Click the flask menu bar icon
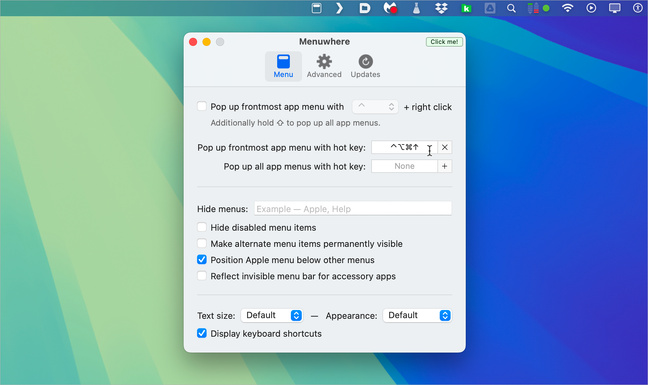Screen dimensions: 648x385 click(416, 8)
